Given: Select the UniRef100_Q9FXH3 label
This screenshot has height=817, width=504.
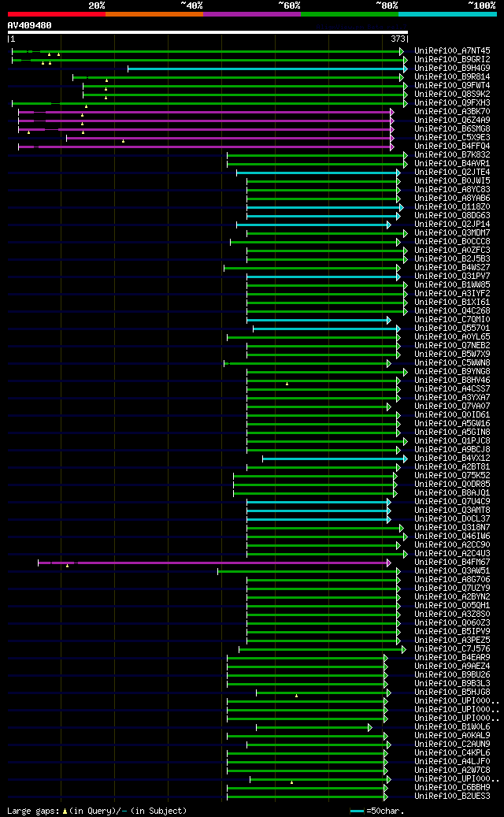Looking at the screenshot, I should click(x=452, y=103).
